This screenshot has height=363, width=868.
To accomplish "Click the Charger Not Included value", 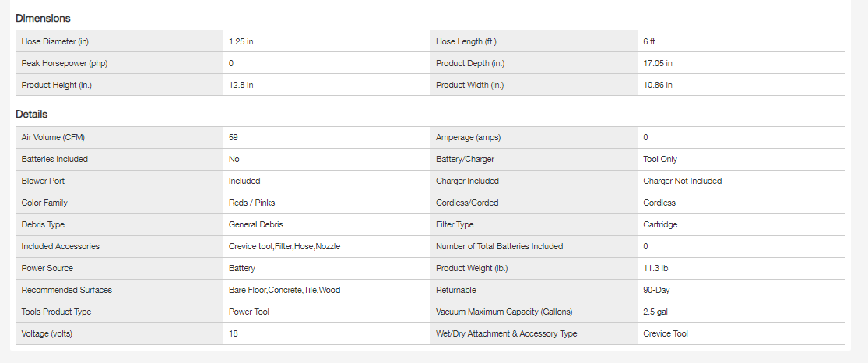I will click(x=682, y=181).
